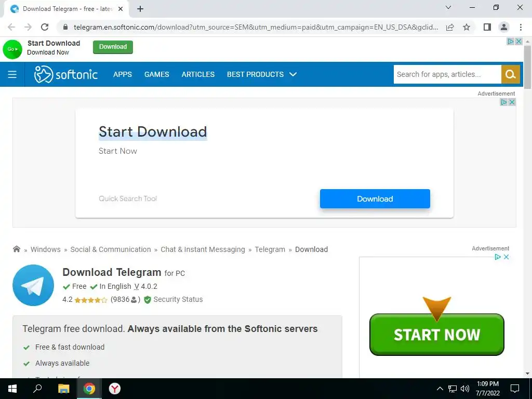Close the large Start Download advertisement
The width and height of the screenshot is (532, 399).
[512, 102]
